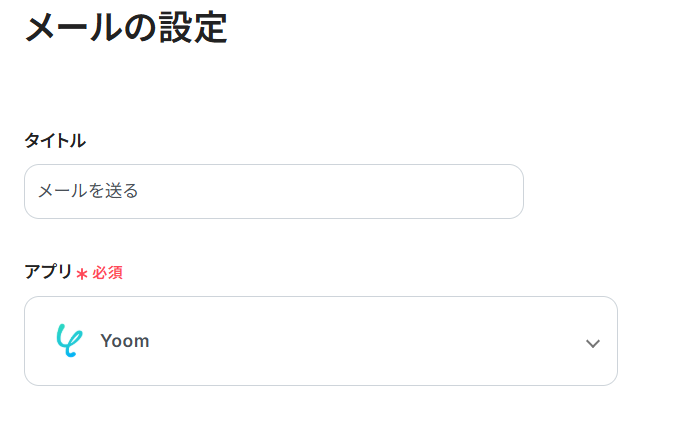Click the red asterisk beside アプリ
Viewport: 673px width, 436px height.
point(82,273)
